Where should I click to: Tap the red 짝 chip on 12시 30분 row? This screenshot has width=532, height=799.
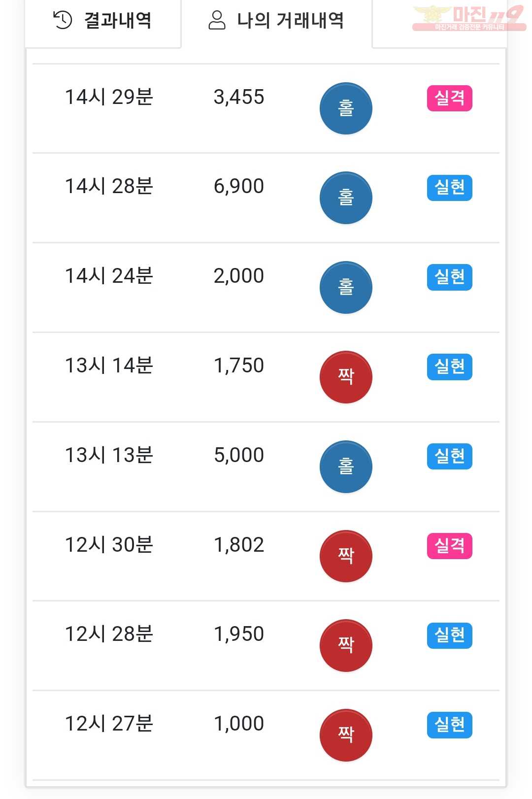pos(346,556)
